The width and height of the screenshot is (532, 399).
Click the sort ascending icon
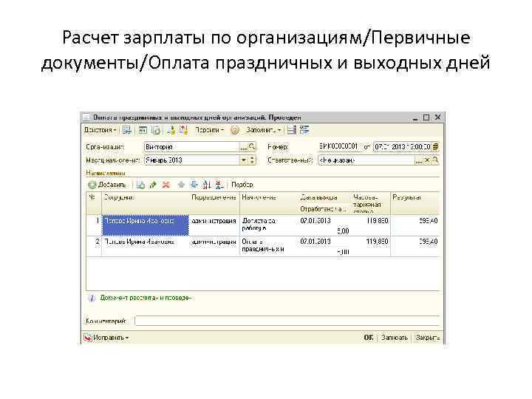click(207, 185)
